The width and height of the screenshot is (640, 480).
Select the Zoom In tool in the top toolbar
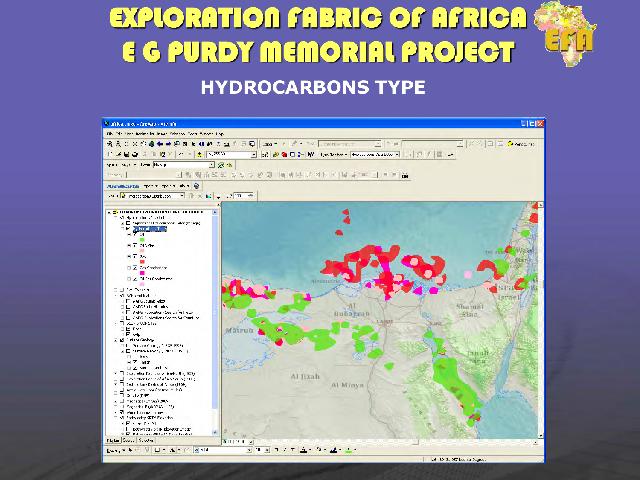coord(110,144)
